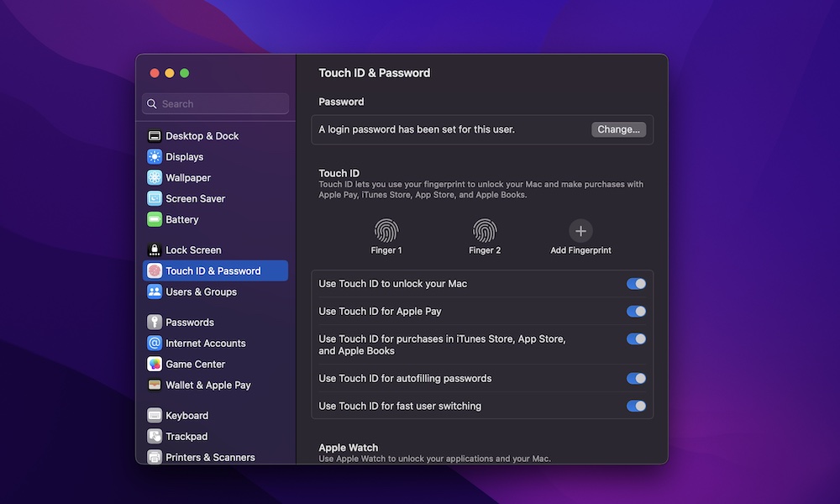Click the Desktop & Dock sidebar icon
Viewport: 840px width, 504px height.
(155, 136)
